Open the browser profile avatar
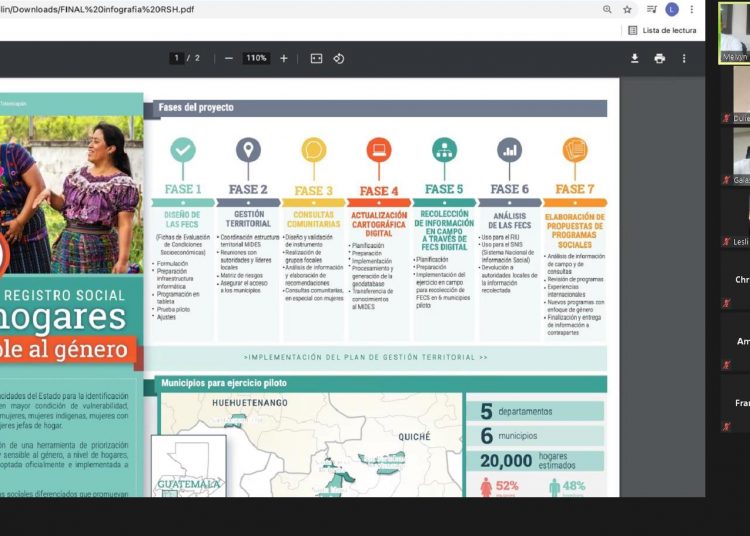This screenshot has height=536, width=750. [671, 9]
